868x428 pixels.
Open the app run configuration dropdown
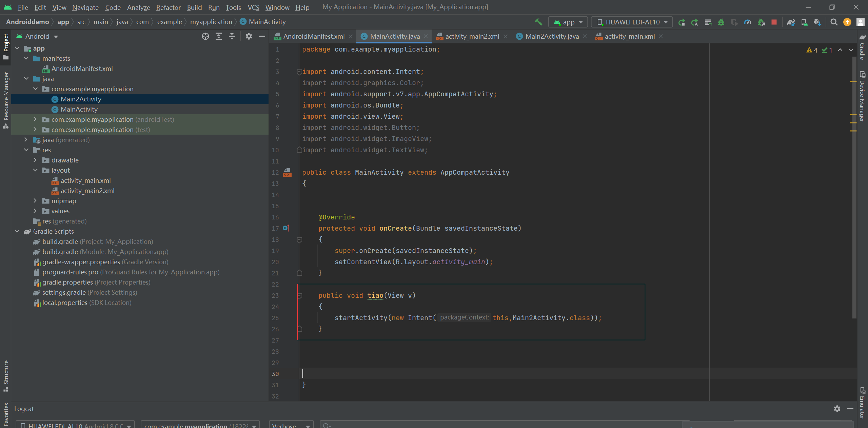pyautogui.click(x=568, y=22)
